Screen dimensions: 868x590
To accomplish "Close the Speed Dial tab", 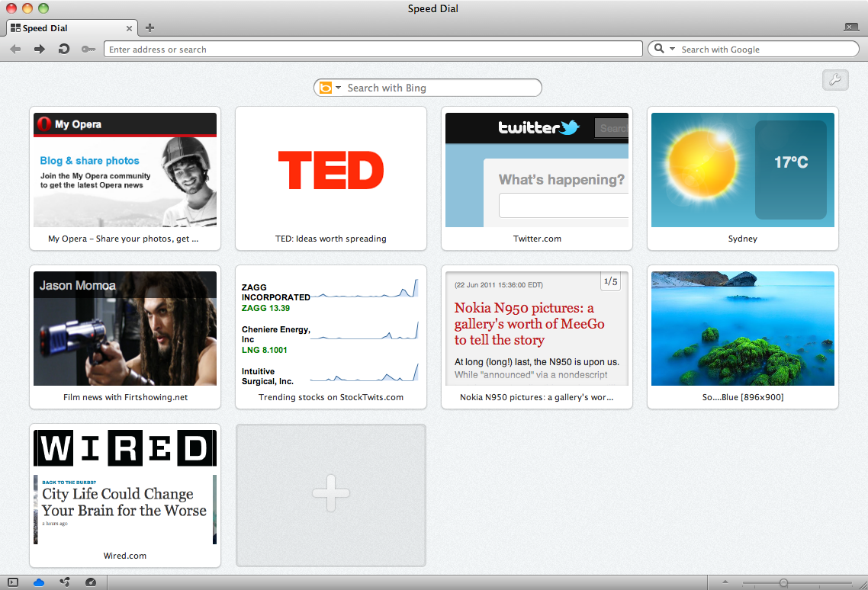I will pos(129,28).
